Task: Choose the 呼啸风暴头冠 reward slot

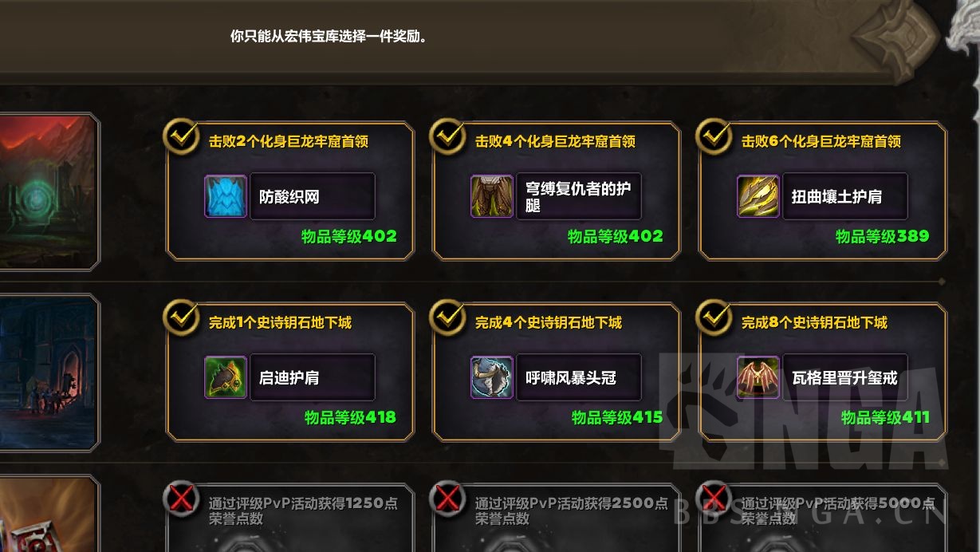Action: tap(557, 372)
